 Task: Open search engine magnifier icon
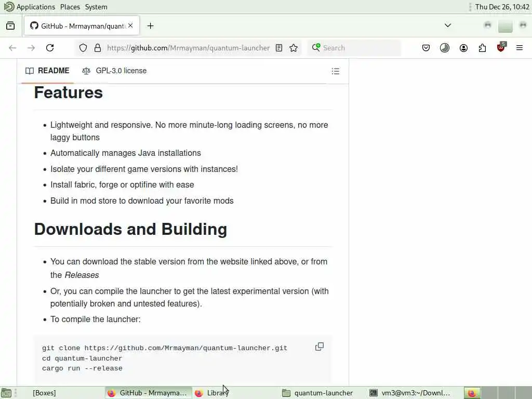[316, 47]
